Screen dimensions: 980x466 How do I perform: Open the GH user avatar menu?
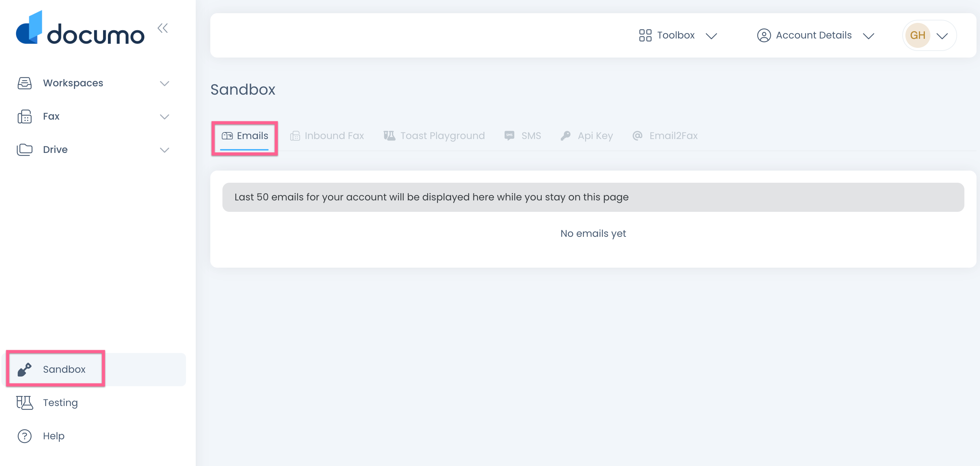(x=929, y=35)
